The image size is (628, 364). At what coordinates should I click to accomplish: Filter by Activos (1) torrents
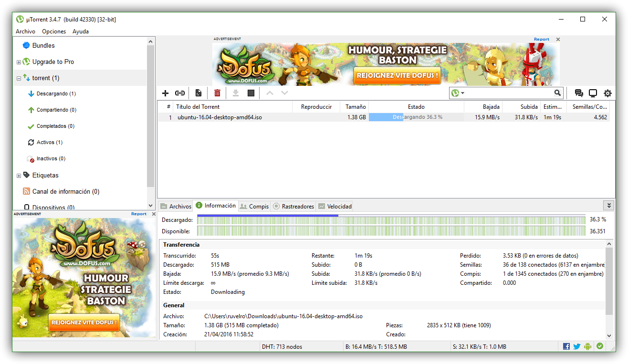click(50, 142)
